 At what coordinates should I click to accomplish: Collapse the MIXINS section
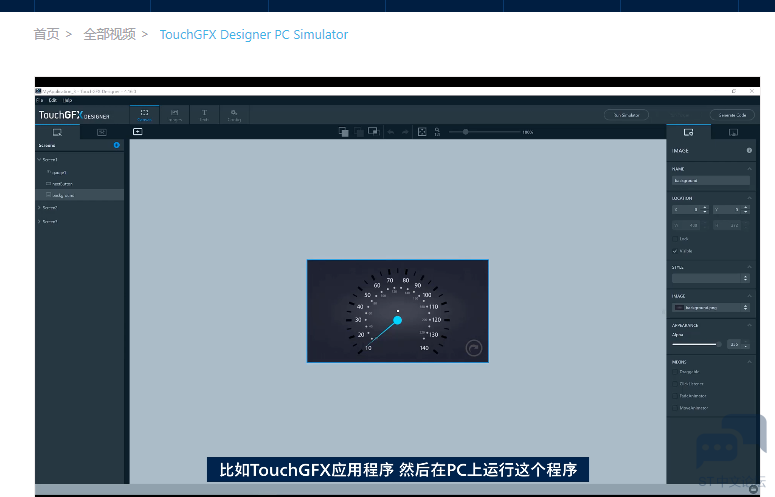(749, 362)
